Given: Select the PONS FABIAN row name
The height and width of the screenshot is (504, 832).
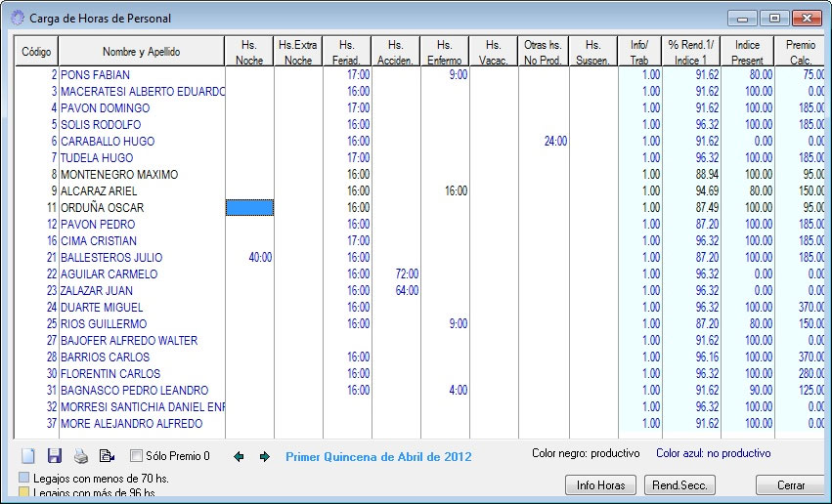Looking at the screenshot, I should click(95, 75).
